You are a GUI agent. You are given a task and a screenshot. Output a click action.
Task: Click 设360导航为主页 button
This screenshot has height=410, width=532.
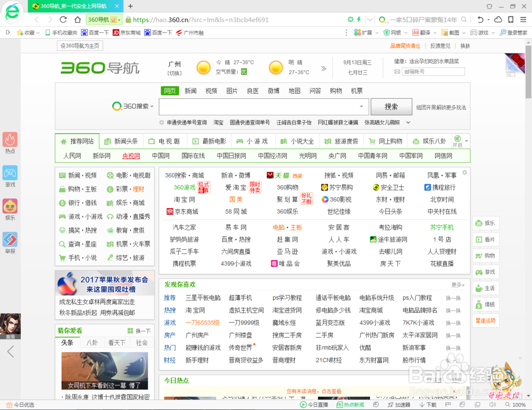pos(80,45)
